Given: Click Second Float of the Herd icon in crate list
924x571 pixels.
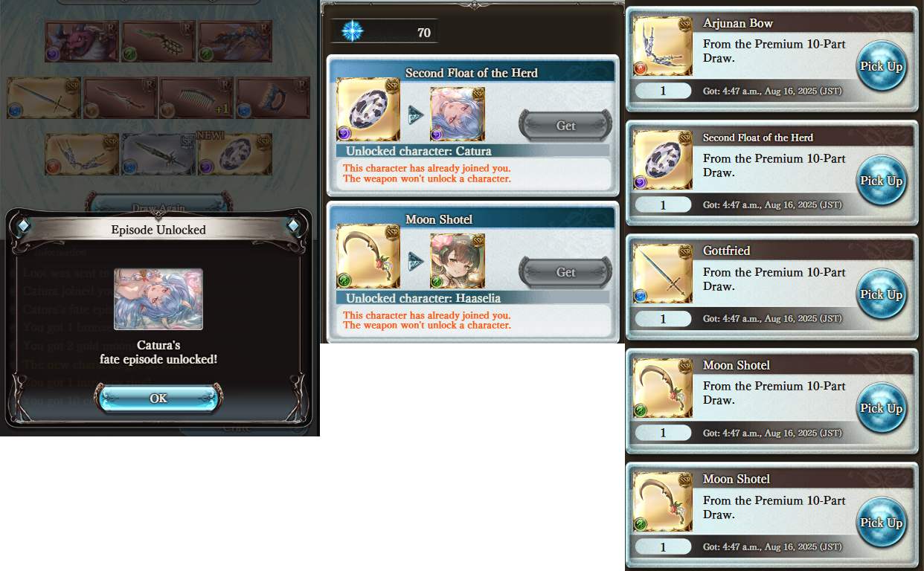Looking at the screenshot, I should tap(663, 160).
